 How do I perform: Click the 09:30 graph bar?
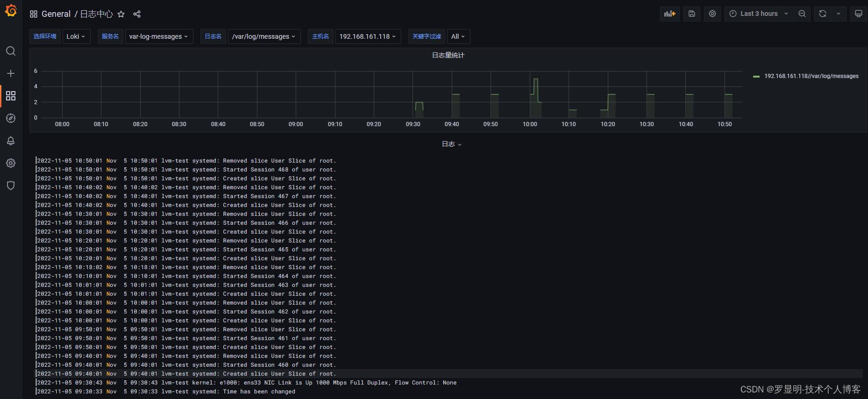pyautogui.click(x=419, y=110)
